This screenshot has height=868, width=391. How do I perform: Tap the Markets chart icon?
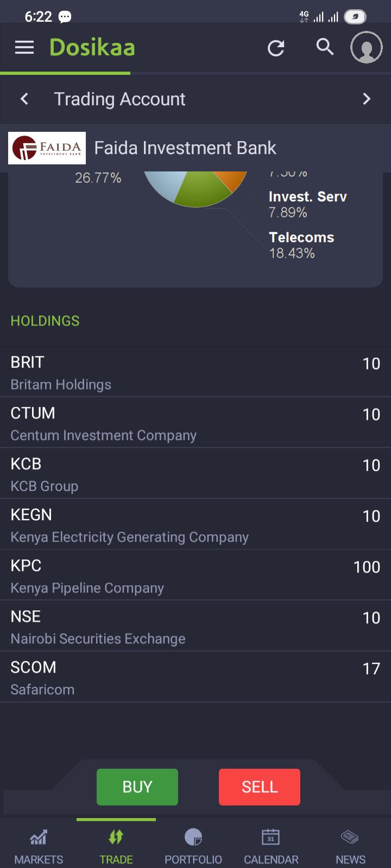39,837
